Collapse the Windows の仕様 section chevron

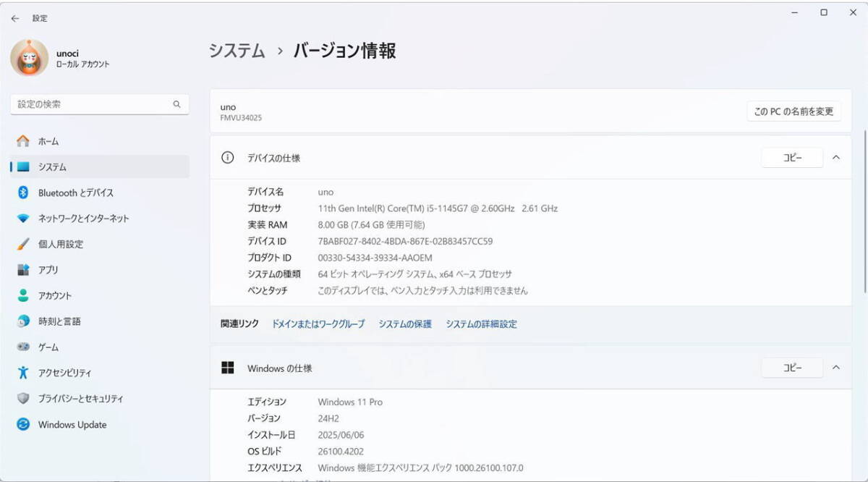click(836, 368)
